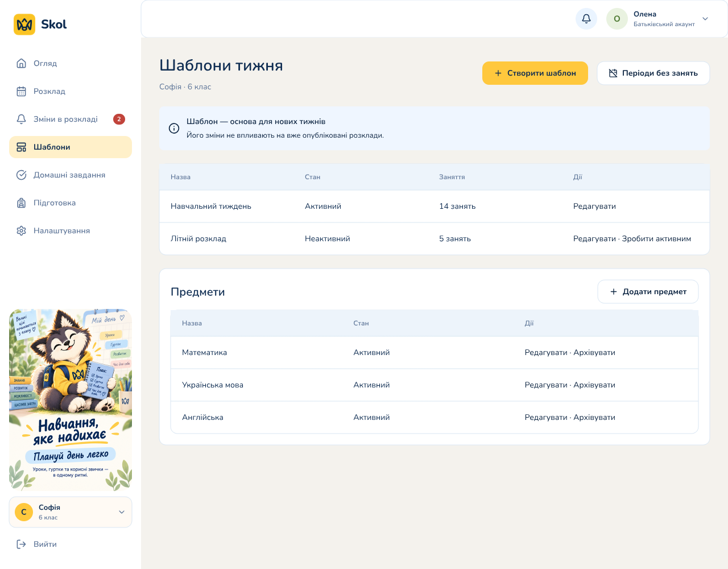
Task: Click the Підготовка backpack icon
Action: click(21, 203)
